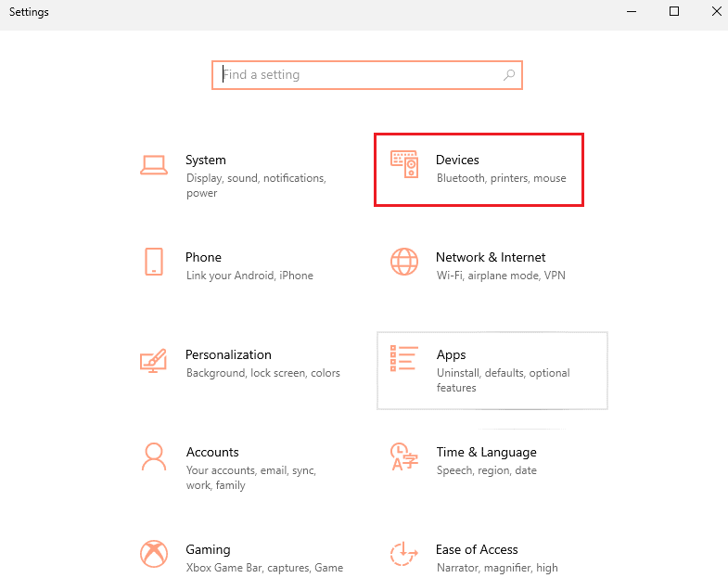The height and width of the screenshot is (578, 728).
Task: Click the Ease of Access icon
Action: [x=404, y=554]
